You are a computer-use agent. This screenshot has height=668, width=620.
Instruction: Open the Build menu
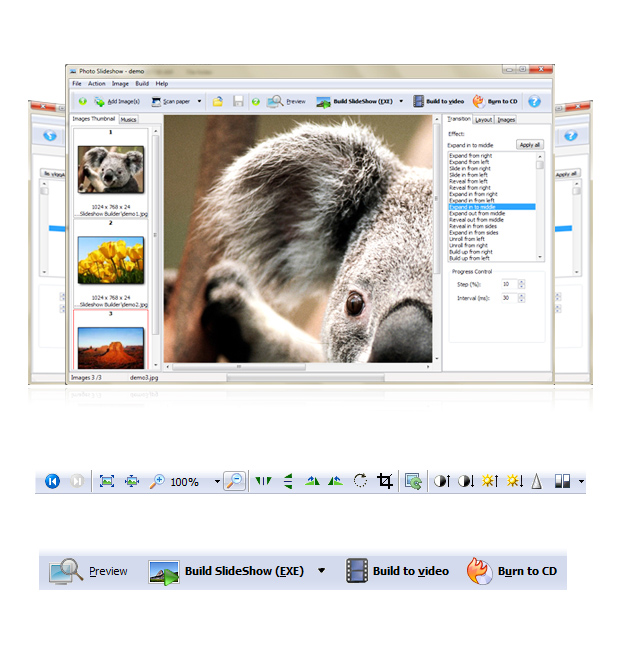(142, 84)
